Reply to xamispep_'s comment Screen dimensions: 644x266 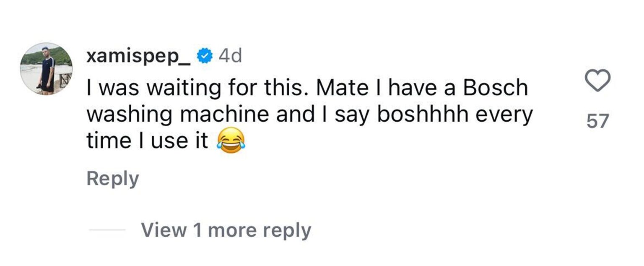112,179
